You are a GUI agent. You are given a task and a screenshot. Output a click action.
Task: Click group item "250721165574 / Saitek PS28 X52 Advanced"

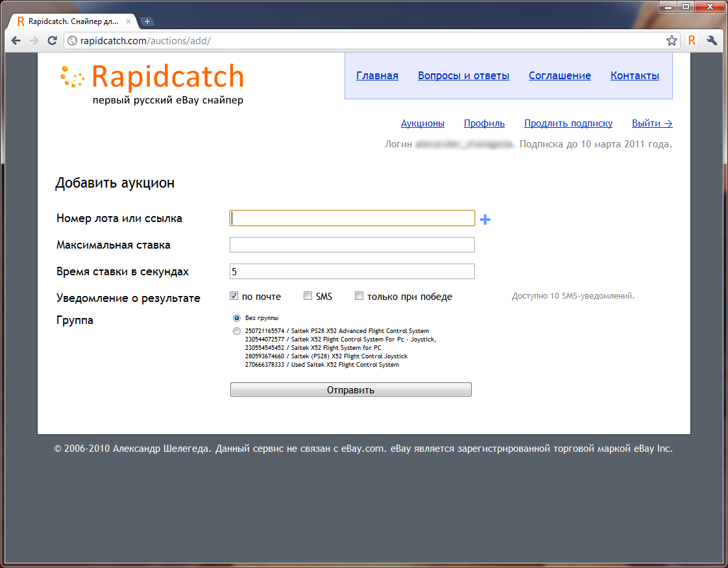click(x=337, y=331)
